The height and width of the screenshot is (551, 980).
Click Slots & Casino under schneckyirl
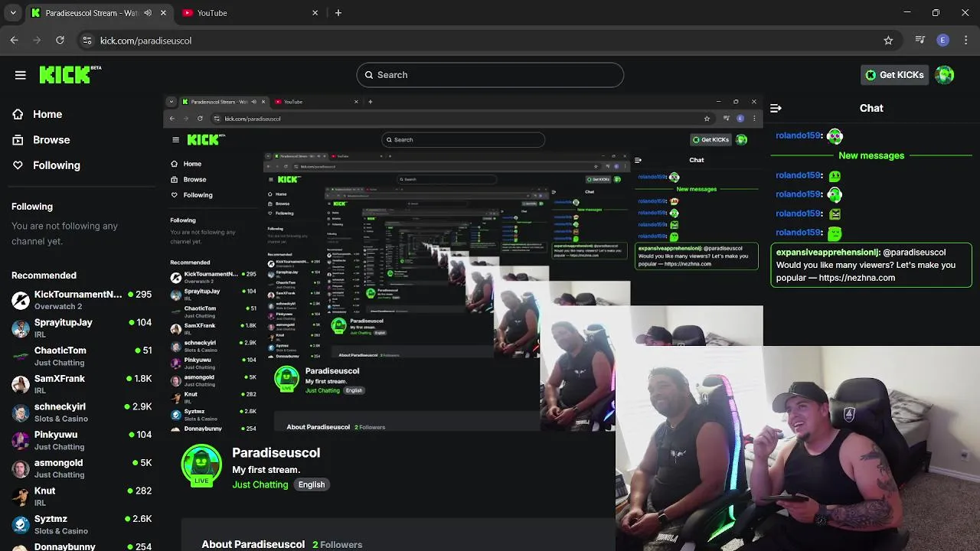pos(61,419)
